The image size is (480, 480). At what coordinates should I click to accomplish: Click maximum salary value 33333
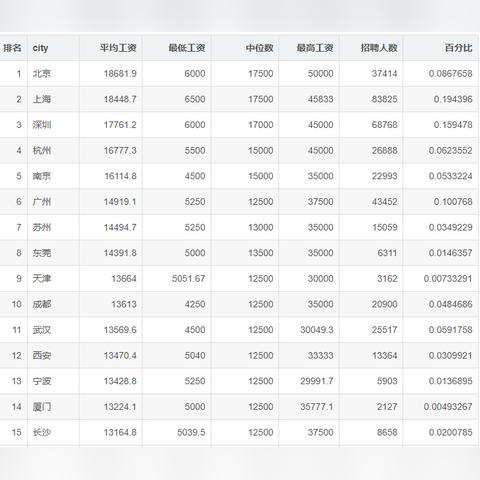coord(321,356)
